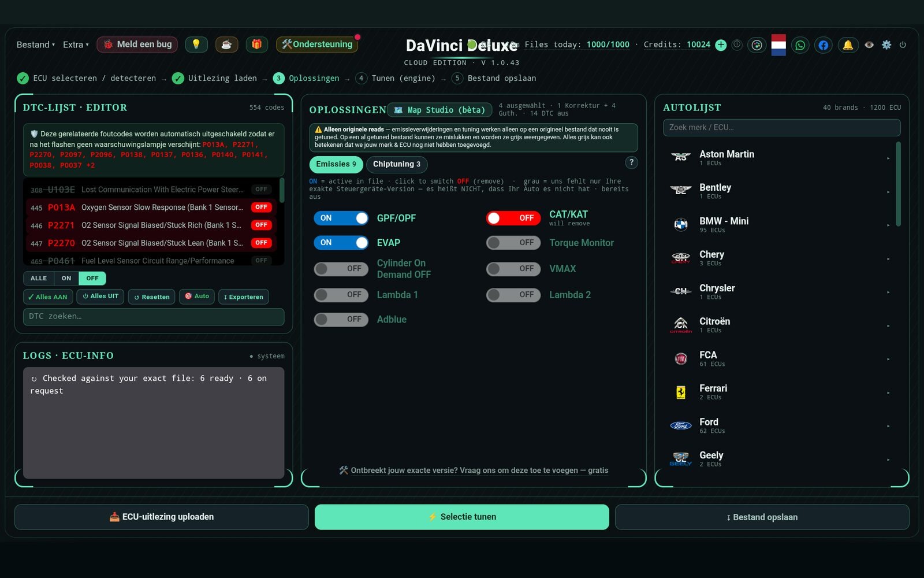Select the Ferrari brand logo
Screen dimensions: 924x578
pyautogui.click(x=681, y=392)
